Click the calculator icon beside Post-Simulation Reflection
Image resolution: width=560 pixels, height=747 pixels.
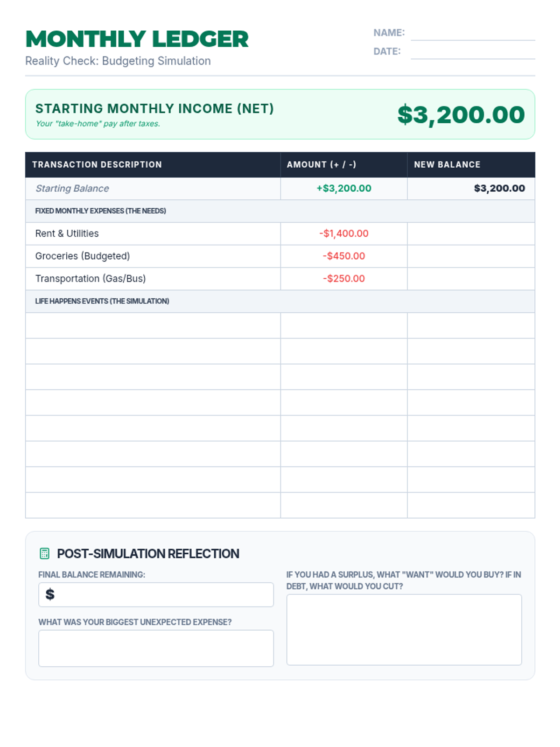44,554
